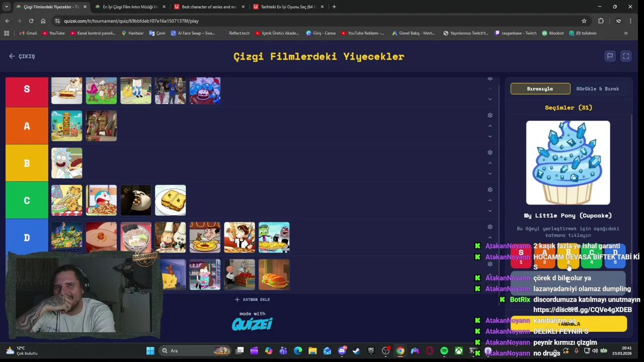The height and width of the screenshot is (362, 644).
Task: Reload the page
Action: point(31,21)
